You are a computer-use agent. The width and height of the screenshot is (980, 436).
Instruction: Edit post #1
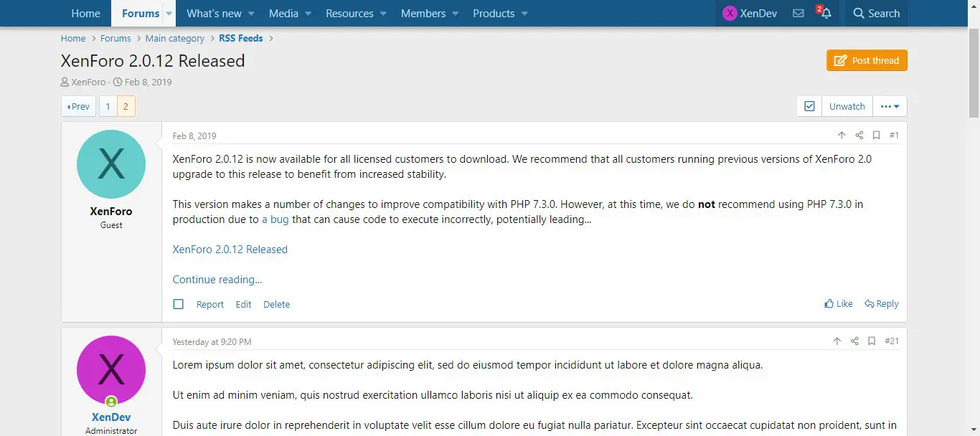point(244,304)
